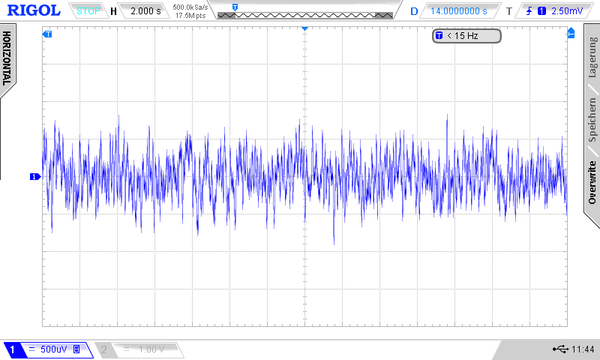Click the trigger level arrow at top right

click(571, 33)
